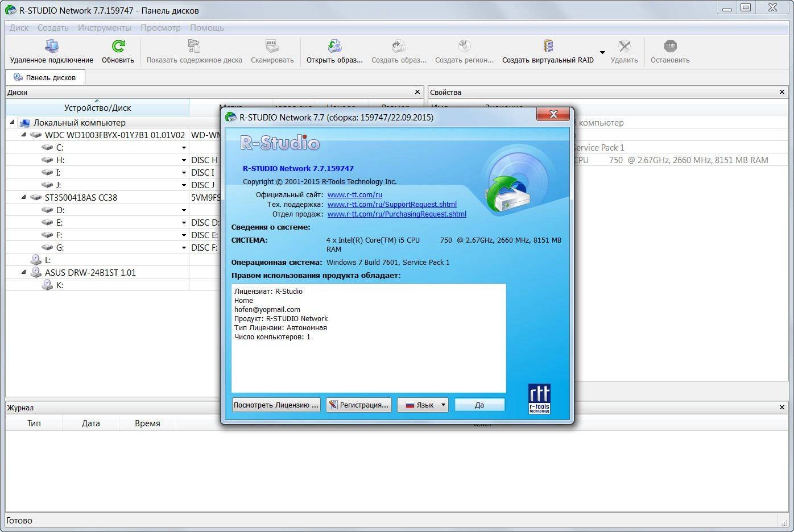
Task: Open dropdown arrow on partition G: row
Action: 184,248
